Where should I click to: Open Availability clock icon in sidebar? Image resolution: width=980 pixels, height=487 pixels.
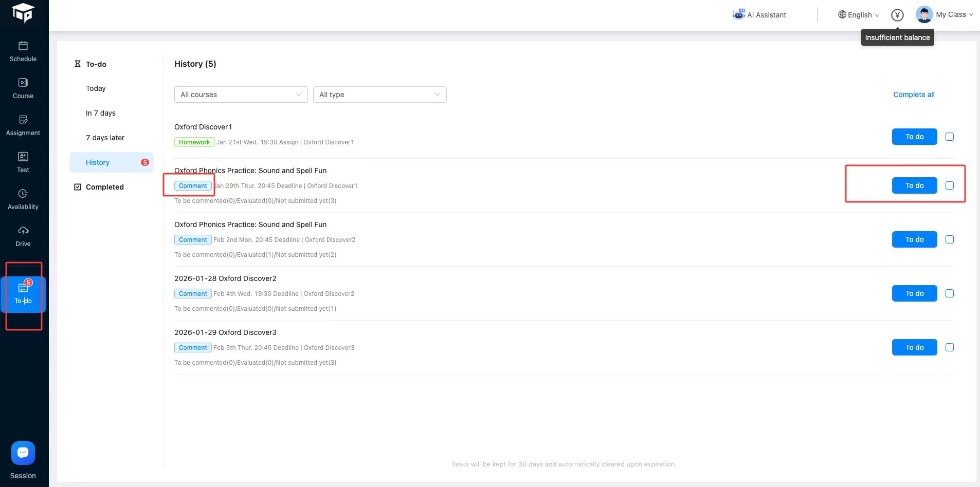coord(23,194)
